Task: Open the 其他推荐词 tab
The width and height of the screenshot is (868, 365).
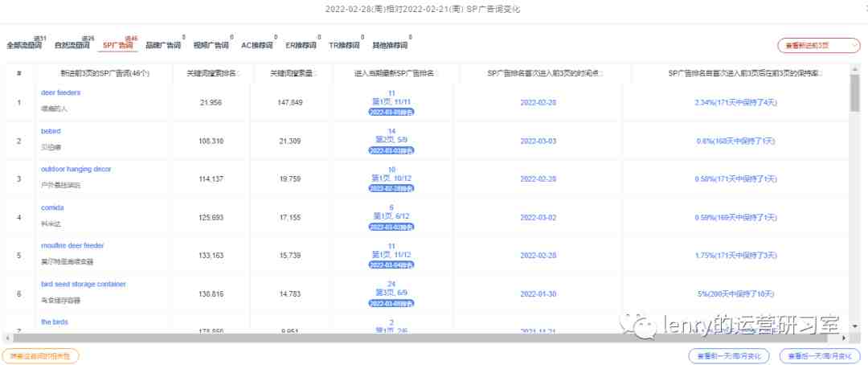Action: click(391, 45)
